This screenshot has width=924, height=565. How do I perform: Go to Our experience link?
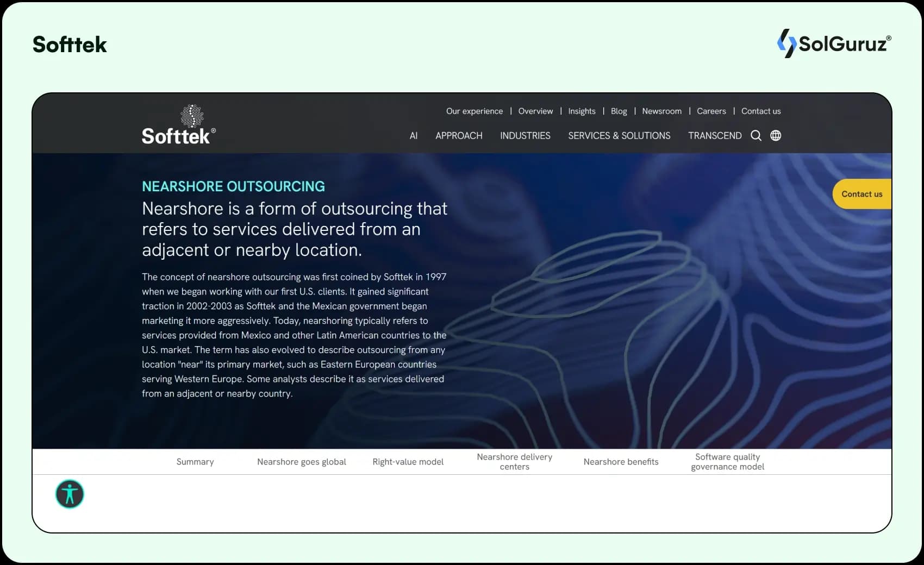[475, 111]
